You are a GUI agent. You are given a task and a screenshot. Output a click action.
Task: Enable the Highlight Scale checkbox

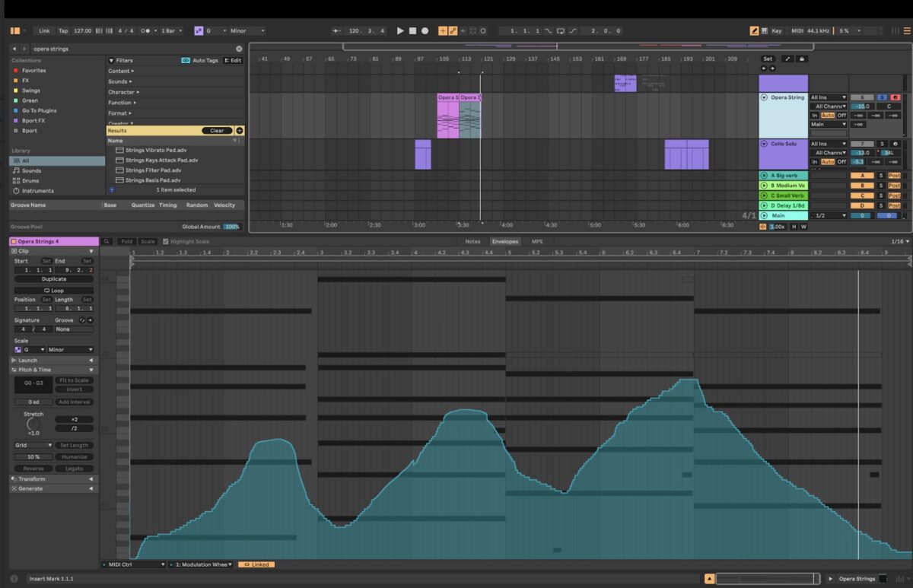[167, 242]
